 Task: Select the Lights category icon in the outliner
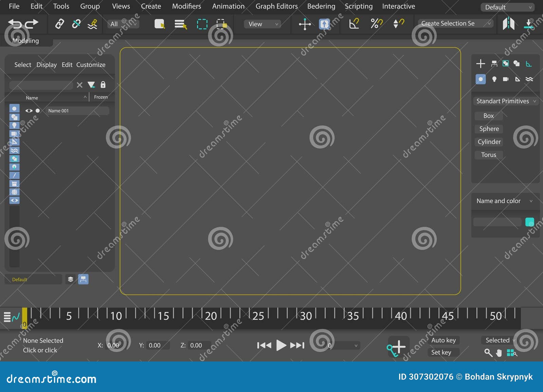click(14, 125)
